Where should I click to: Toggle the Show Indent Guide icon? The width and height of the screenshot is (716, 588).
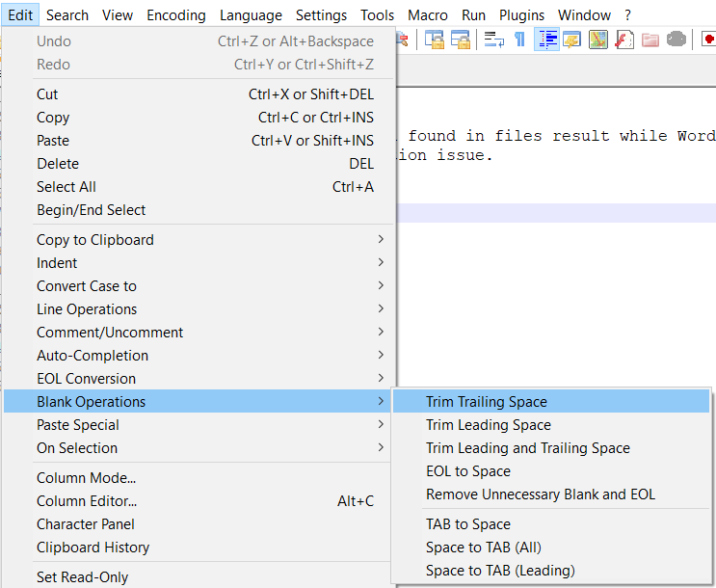[x=546, y=40]
